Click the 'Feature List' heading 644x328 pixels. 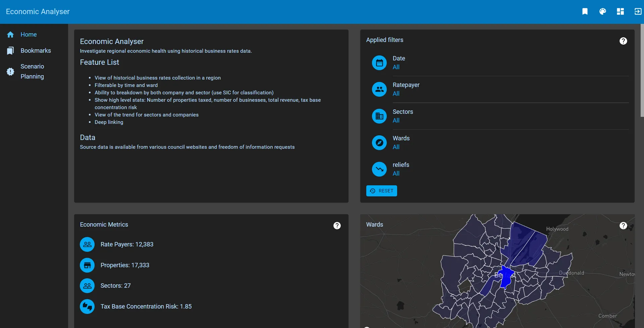click(x=99, y=62)
